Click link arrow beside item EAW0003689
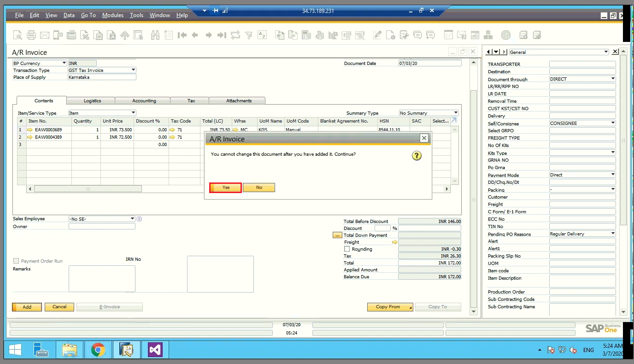 pos(30,130)
